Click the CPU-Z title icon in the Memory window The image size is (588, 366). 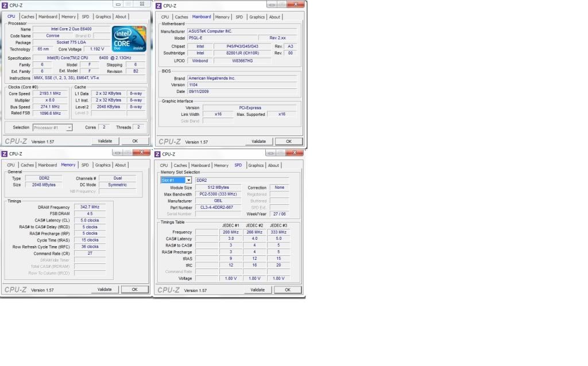click(x=5, y=154)
